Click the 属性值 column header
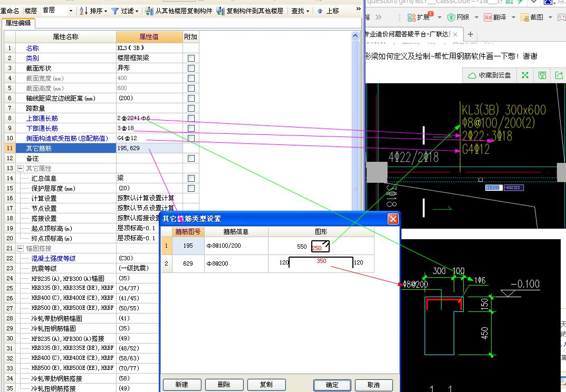 [x=149, y=37]
